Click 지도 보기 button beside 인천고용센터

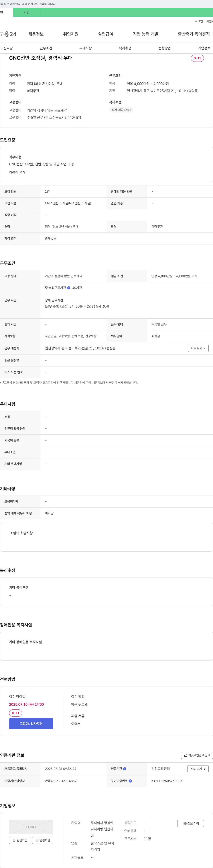198,769
